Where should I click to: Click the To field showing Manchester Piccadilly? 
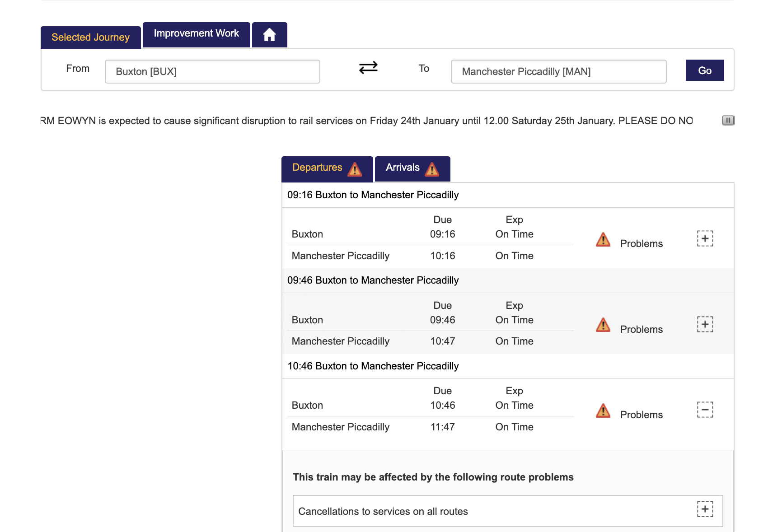[x=558, y=72]
